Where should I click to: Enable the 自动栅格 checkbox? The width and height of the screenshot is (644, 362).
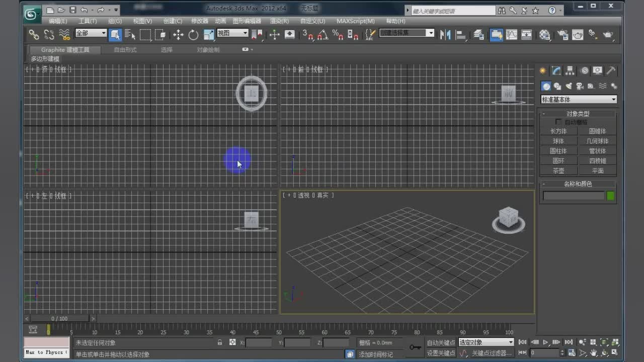(x=558, y=122)
